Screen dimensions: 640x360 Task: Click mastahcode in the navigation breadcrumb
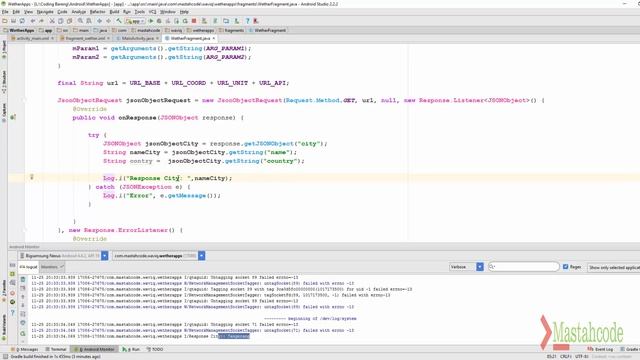pyautogui.click(x=146, y=30)
